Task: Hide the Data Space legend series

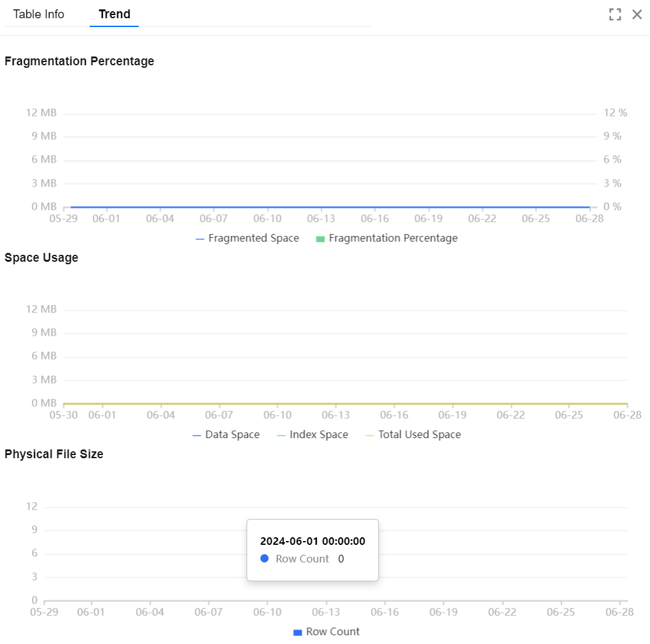Action: point(232,435)
